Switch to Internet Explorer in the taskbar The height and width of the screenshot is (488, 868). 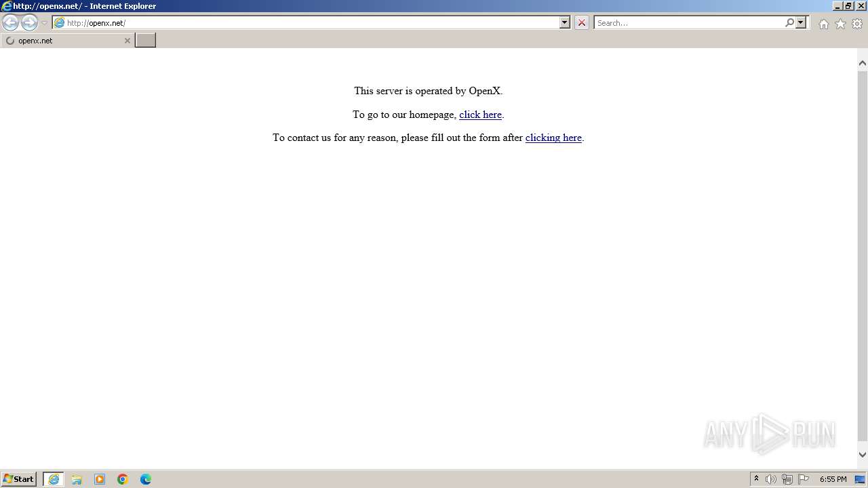pyautogui.click(x=54, y=479)
